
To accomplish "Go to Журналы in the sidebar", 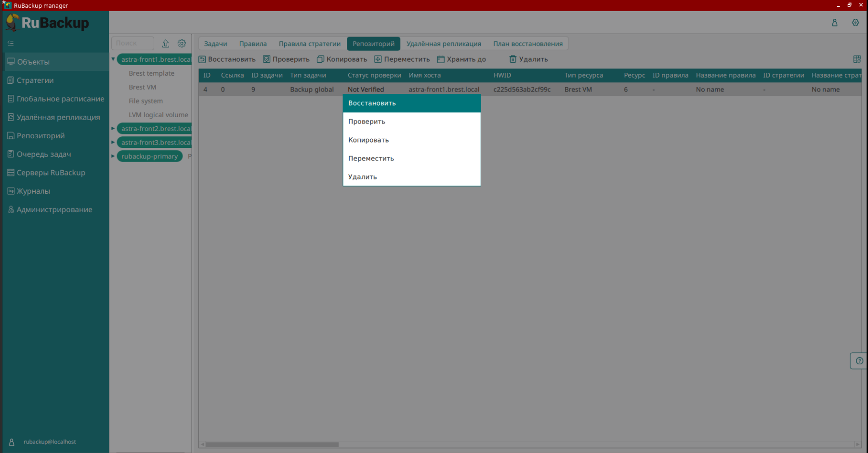I will tap(33, 191).
